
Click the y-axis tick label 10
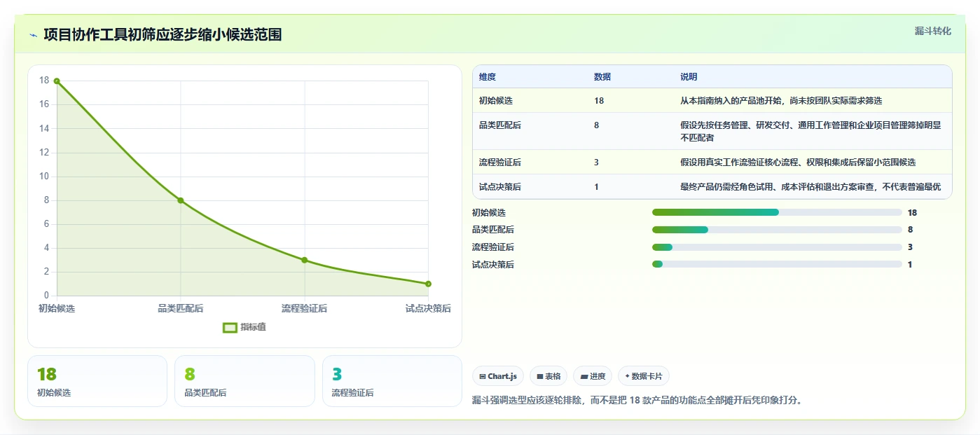point(44,177)
